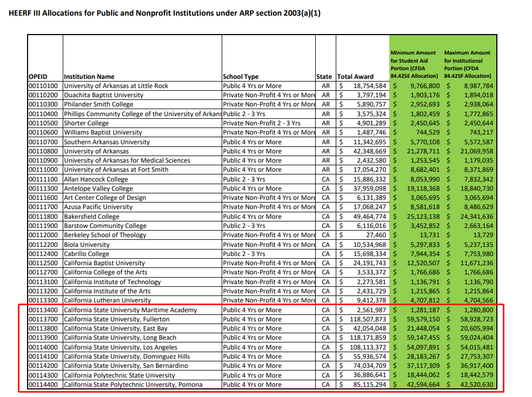
Task: Select California Lutheran University cell
Action: (x=107, y=300)
